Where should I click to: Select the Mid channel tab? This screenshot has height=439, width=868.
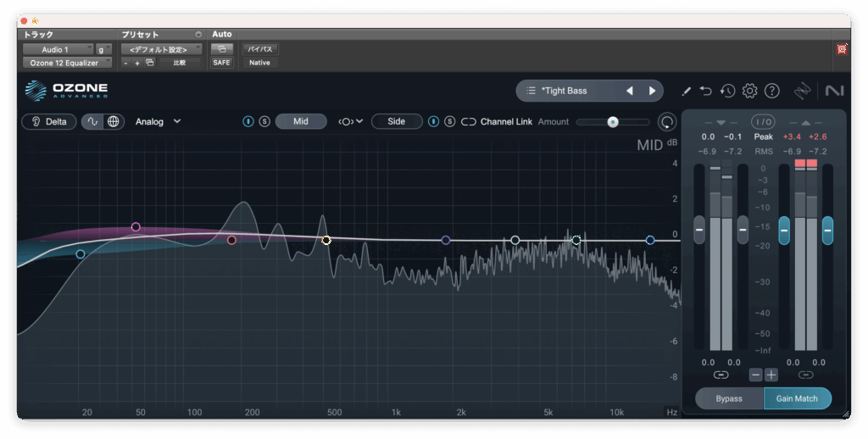pos(301,121)
